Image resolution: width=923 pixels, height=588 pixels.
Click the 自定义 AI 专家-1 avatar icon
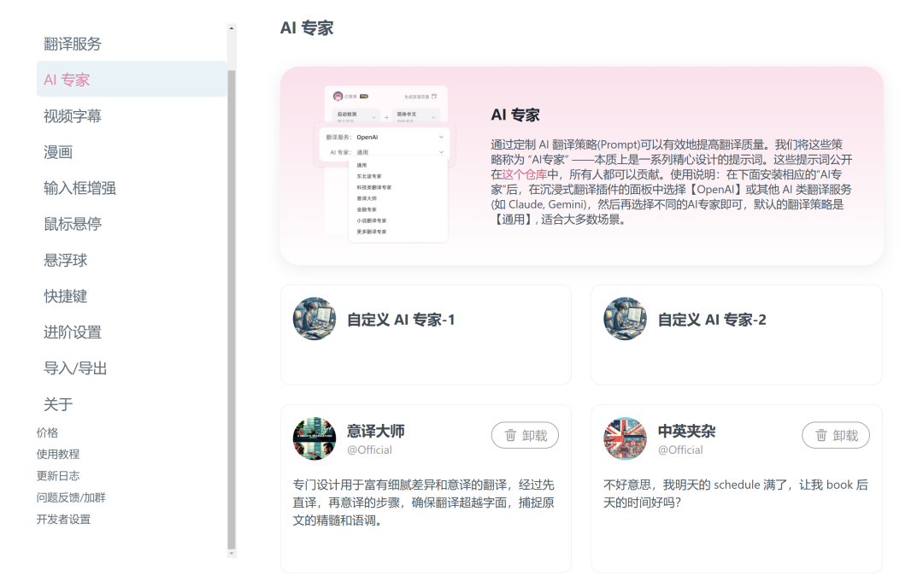tap(315, 319)
